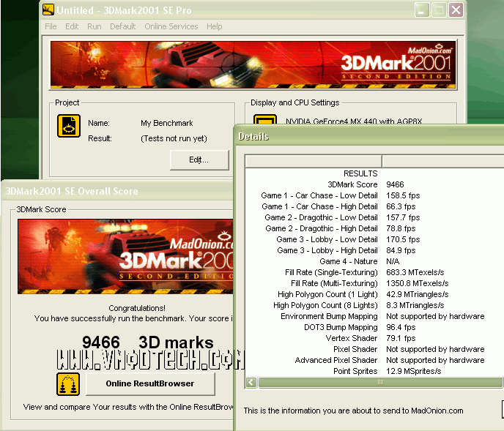Click the Edit... button in Project
The image size is (504, 431).
(x=199, y=160)
